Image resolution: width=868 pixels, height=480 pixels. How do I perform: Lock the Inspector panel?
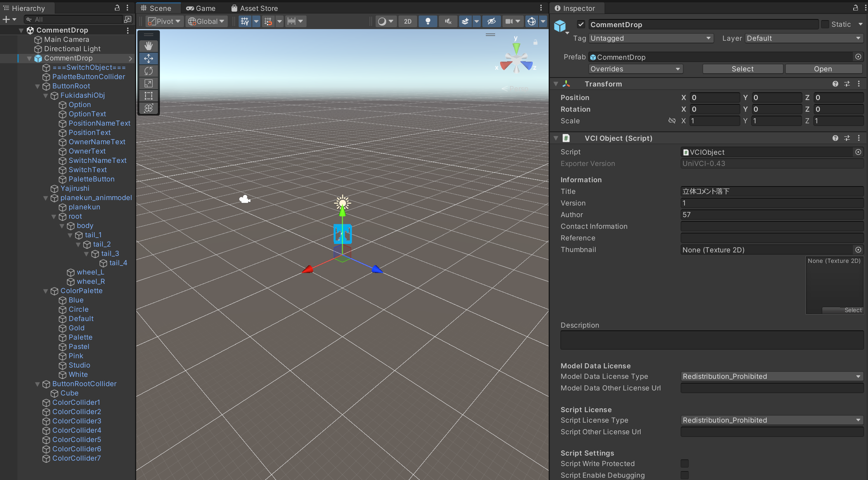point(856,8)
